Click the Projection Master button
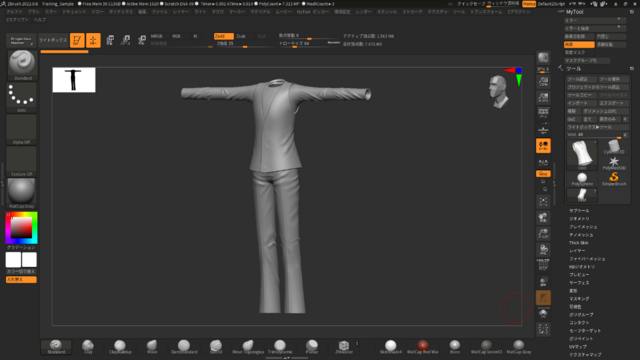The image size is (640, 360). point(21,40)
